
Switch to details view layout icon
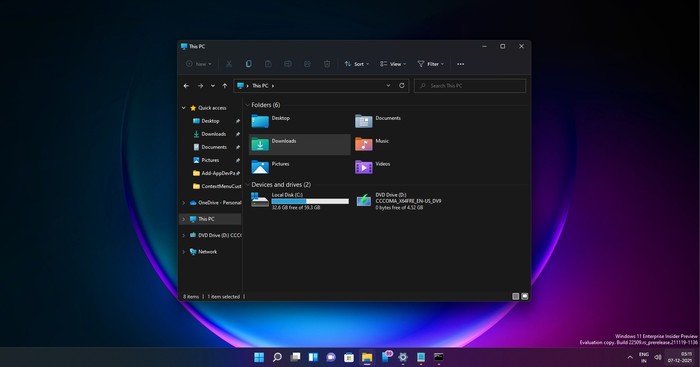pos(515,296)
